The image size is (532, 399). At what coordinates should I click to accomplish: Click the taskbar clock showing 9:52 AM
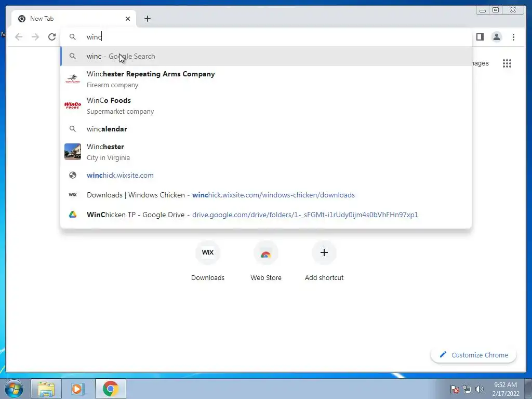coord(506,389)
